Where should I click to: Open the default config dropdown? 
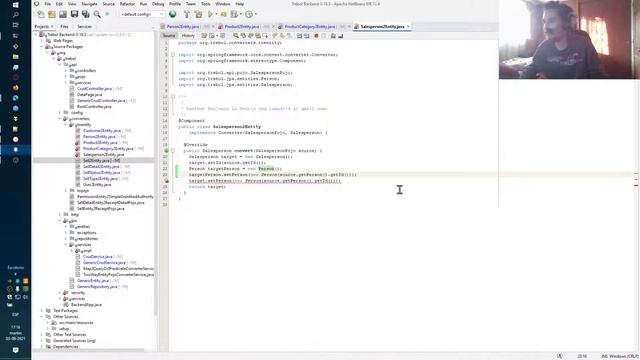tap(142, 14)
